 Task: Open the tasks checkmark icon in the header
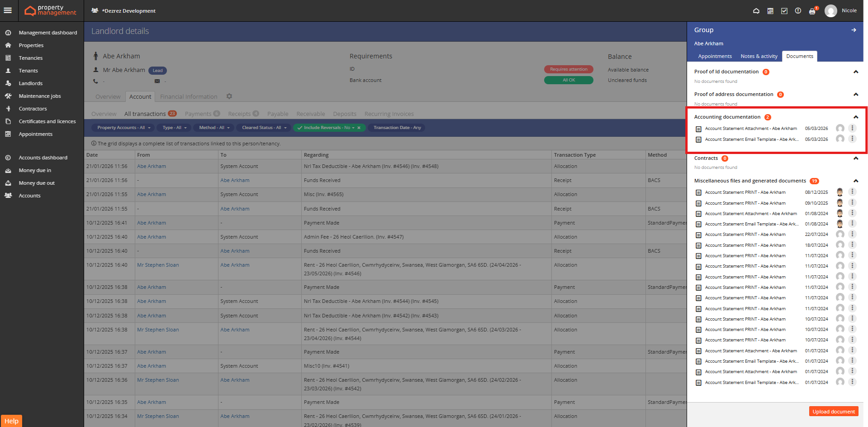[x=784, y=11]
